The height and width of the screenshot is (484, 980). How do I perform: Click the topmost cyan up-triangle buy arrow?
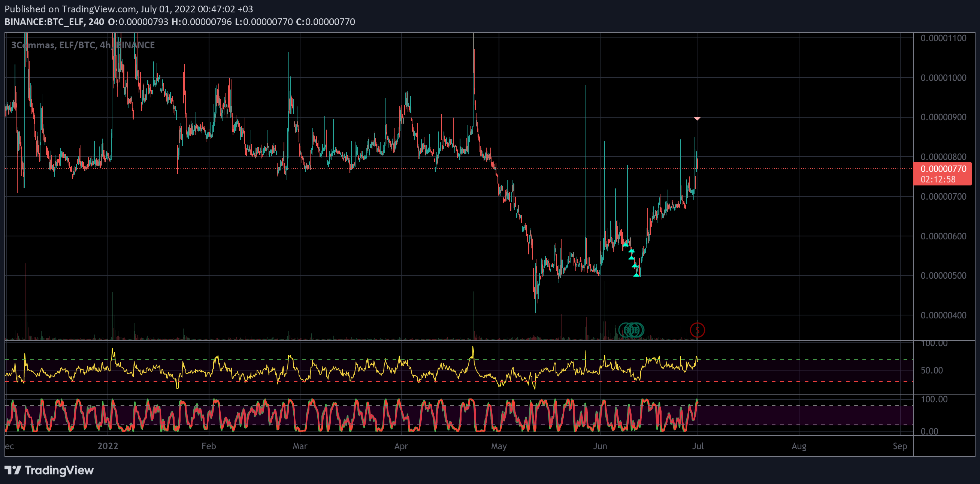pos(626,245)
